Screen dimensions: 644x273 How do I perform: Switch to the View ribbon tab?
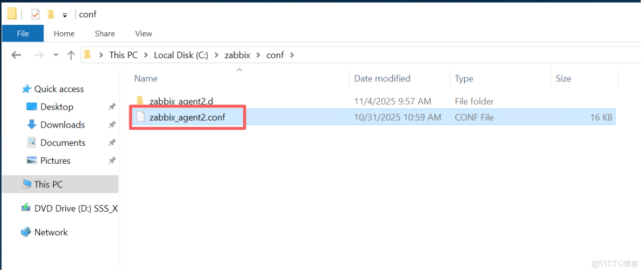pos(143,33)
